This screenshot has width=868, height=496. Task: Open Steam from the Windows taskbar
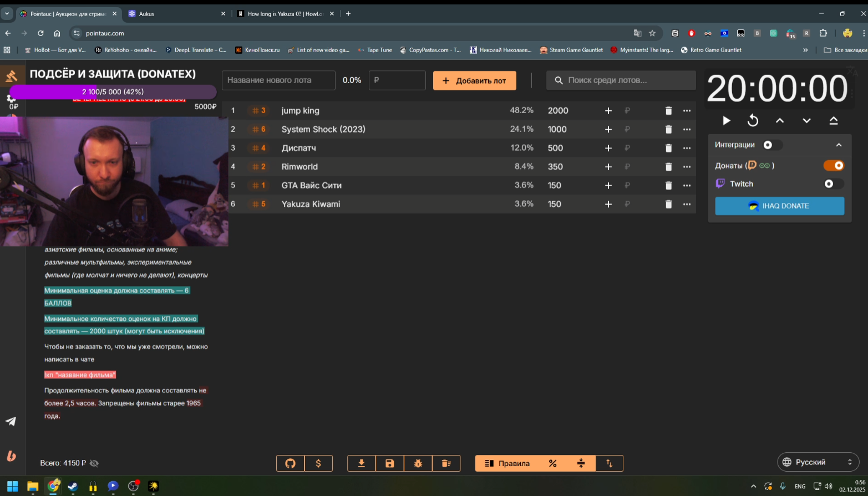[x=73, y=487]
